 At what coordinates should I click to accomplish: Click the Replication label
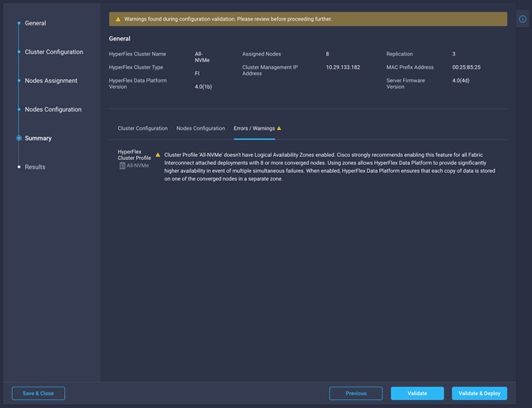(x=399, y=54)
